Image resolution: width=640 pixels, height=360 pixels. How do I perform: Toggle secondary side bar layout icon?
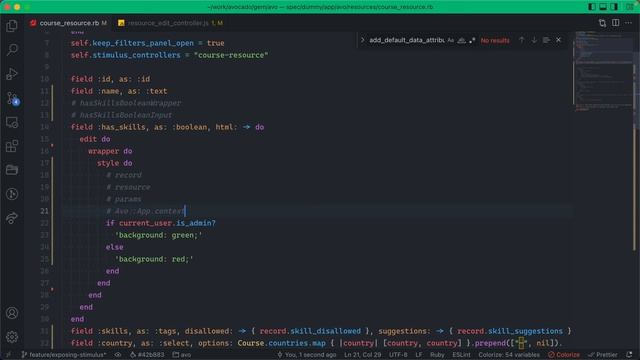pos(614,7)
